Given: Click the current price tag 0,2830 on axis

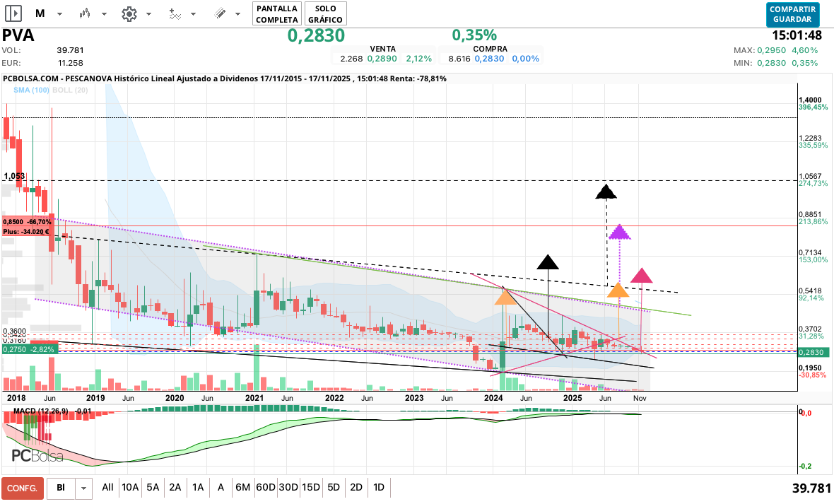Looking at the screenshot, I should (x=813, y=352).
